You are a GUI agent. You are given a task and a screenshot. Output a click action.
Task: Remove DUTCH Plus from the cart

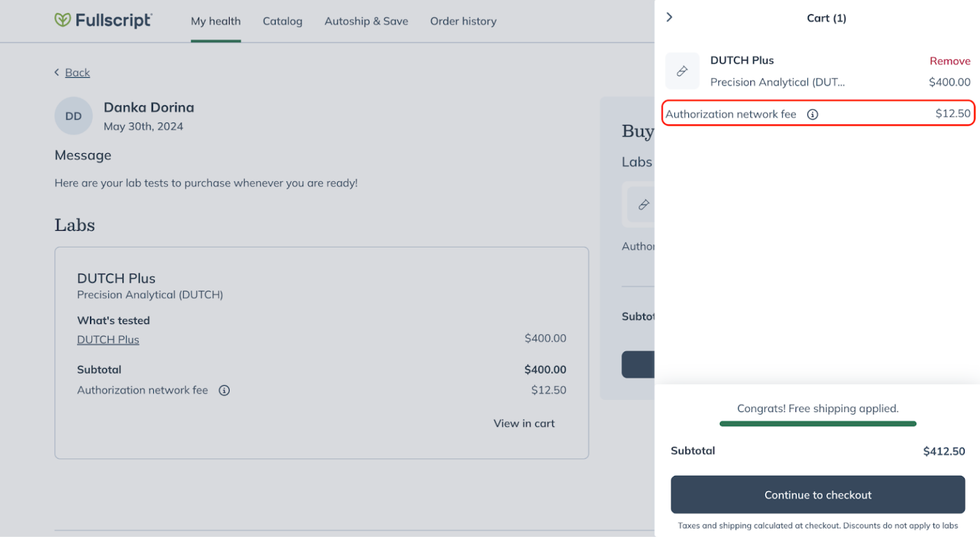pos(949,61)
